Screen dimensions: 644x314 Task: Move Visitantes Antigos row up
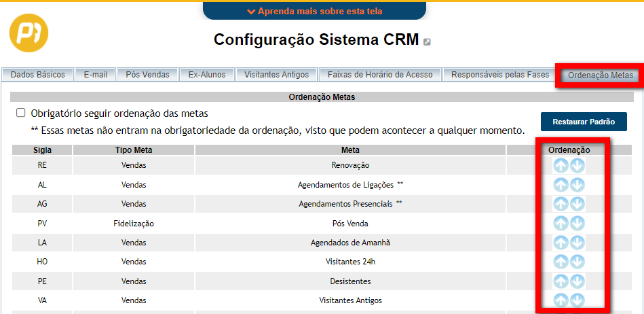[x=561, y=300]
